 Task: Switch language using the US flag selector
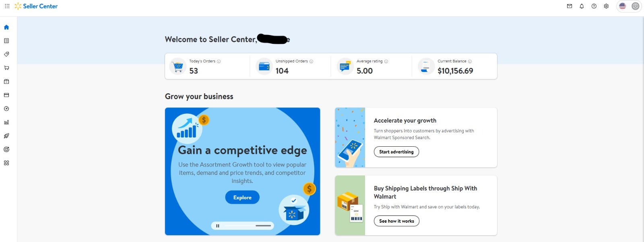click(x=623, y=6)
